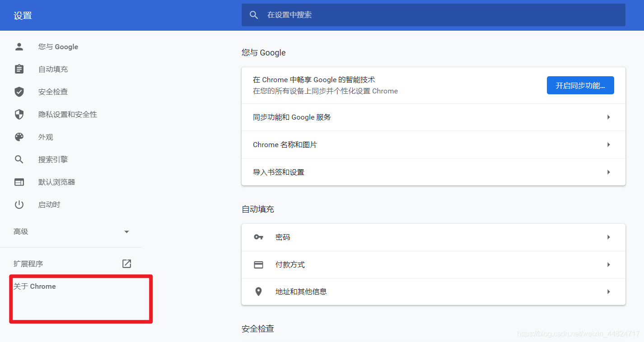Click the clipboard icon for 自动填充
Viewport: 644px width, 342px height.
19,69
